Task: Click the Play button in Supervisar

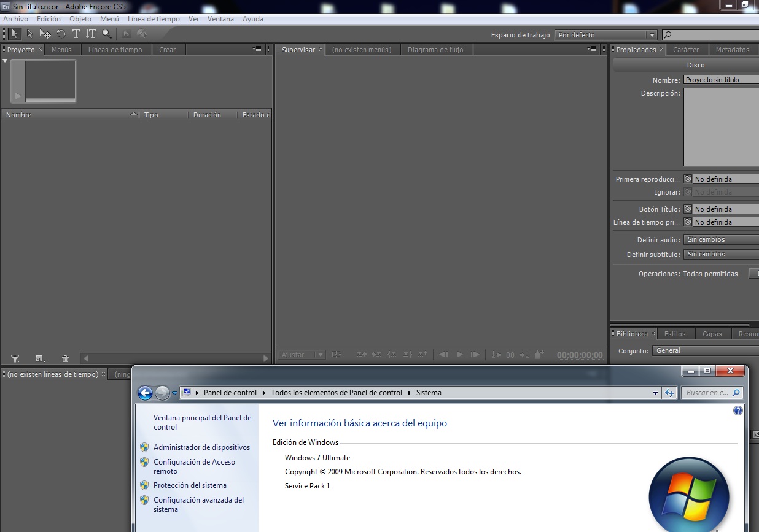Action: click(459, 355)
